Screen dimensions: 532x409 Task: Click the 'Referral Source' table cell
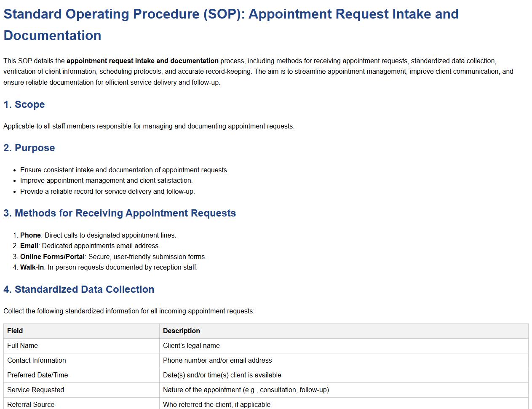(31, 404)
